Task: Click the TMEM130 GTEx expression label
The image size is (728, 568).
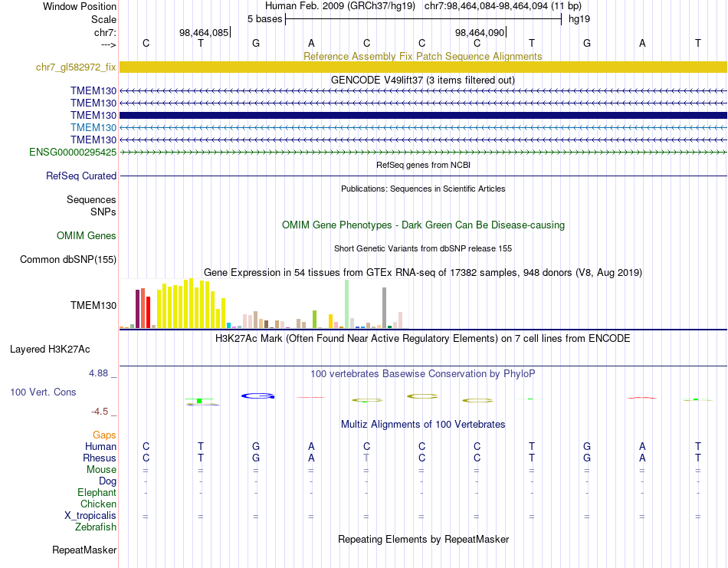Action: [x=93, y=305]
